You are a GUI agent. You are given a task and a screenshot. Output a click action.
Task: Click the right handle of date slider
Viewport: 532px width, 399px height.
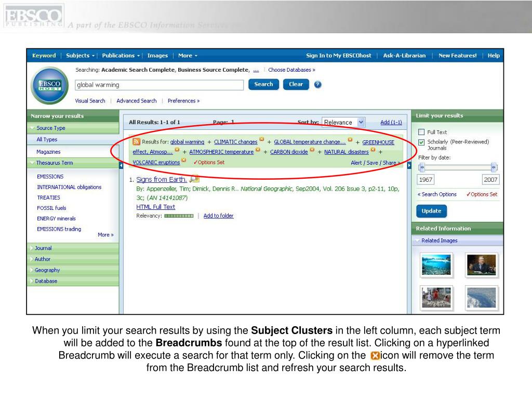[x=494, y=167]
